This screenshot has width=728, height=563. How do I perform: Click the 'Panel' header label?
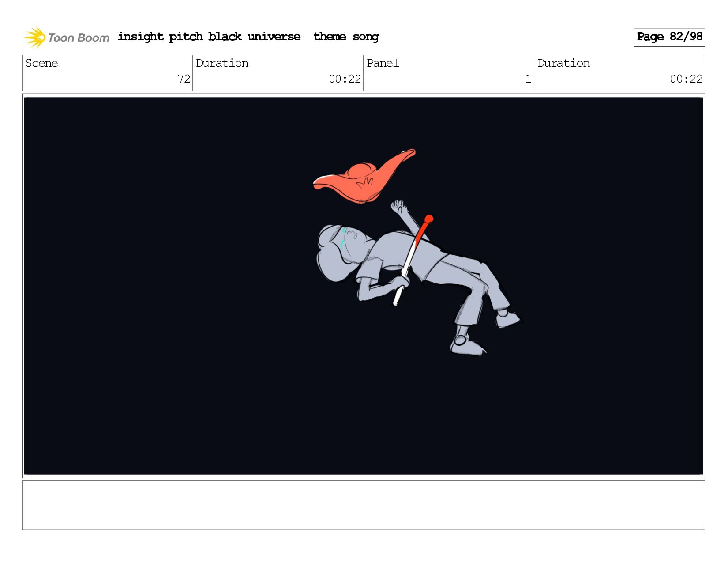[x=383, y=63]
